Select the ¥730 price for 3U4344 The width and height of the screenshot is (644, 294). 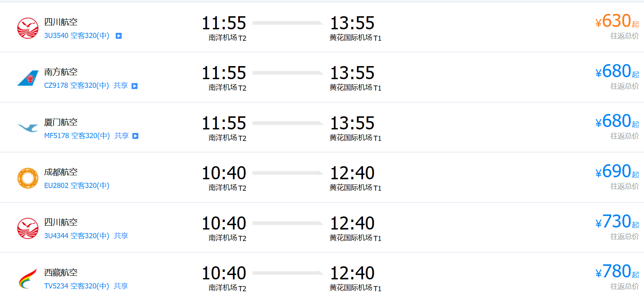pyautogui.click(x=616, y=222)
